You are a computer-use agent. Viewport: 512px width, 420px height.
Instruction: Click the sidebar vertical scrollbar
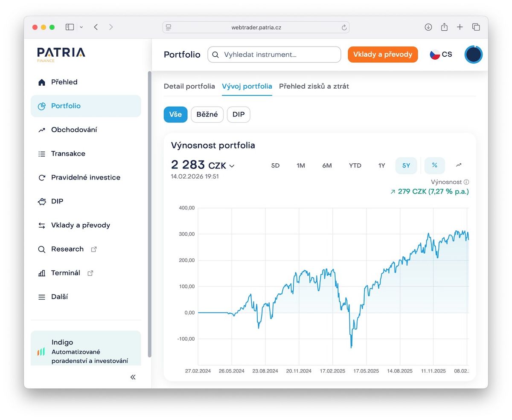[x=149, y=213]
